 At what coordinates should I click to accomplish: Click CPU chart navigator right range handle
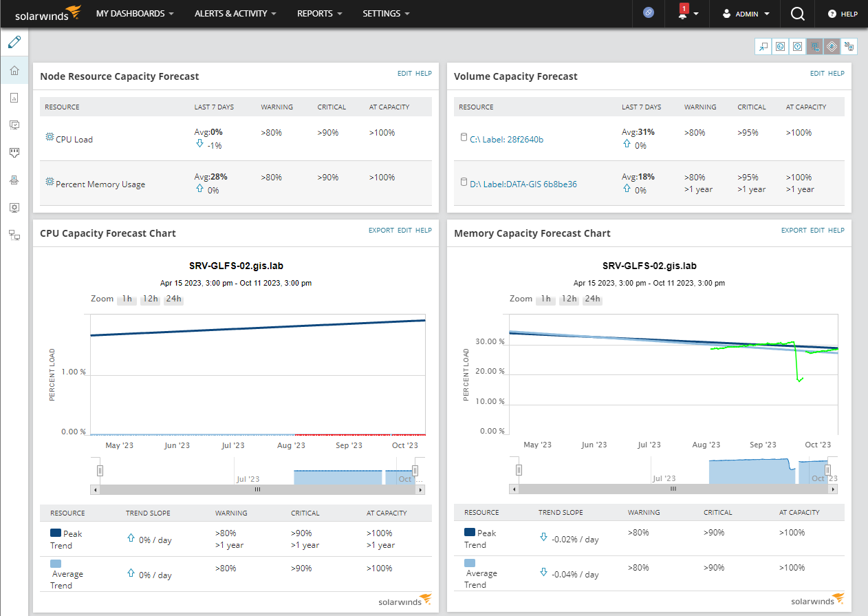(415, 470)
